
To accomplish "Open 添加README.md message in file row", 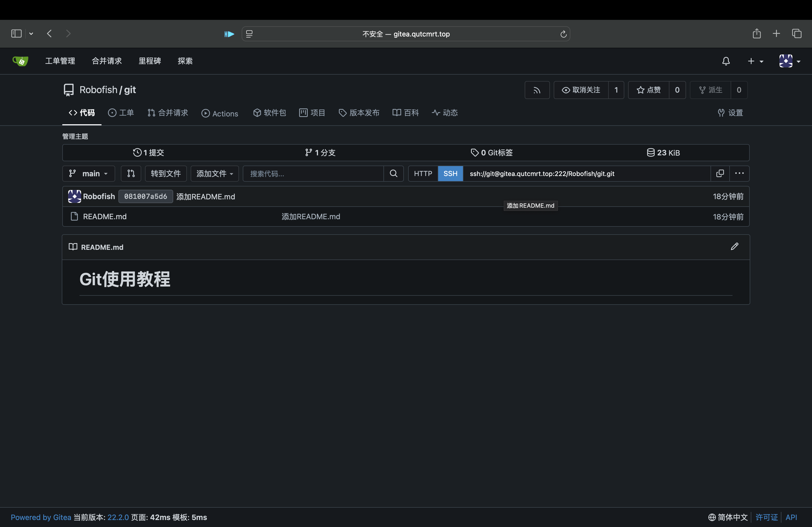I will pyautogui.click(x=311, y=217).
